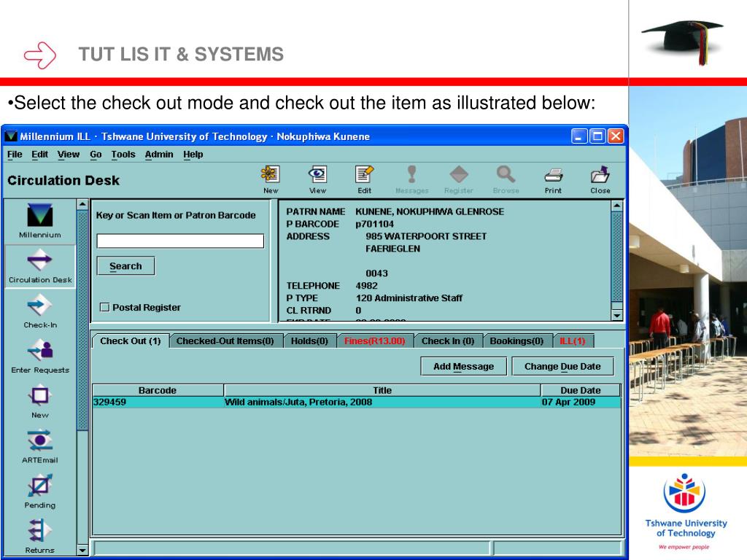Screen dimensions: 747x560
Task: Click the address line 985 WATERPOORT STREET
Action: pos(426,236)
